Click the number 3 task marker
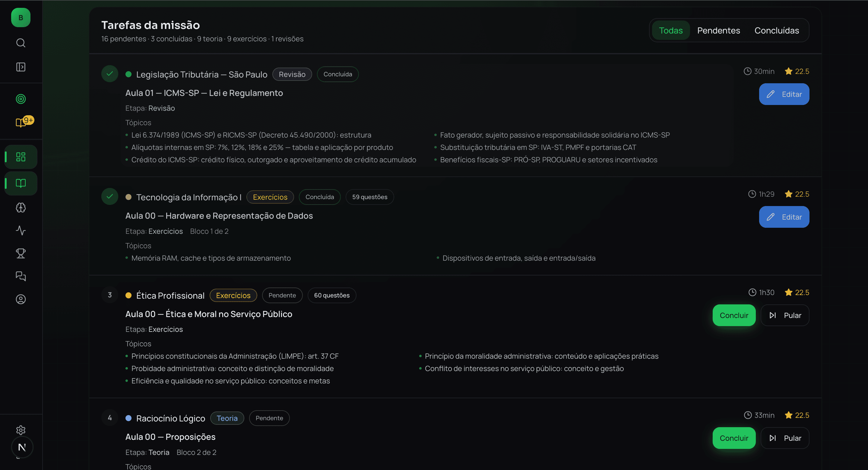 (x=110, y=295)
